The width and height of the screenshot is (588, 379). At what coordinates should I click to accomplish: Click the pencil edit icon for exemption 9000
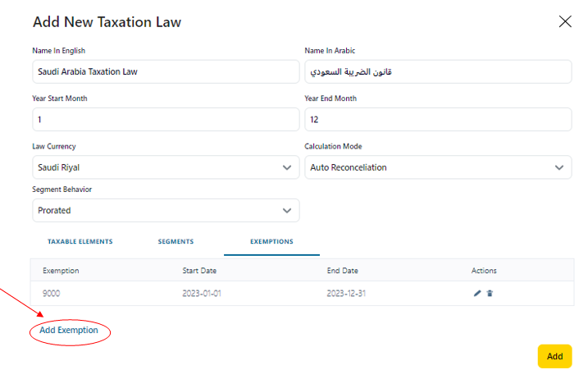pyautogui.click(x=477, y=293)
